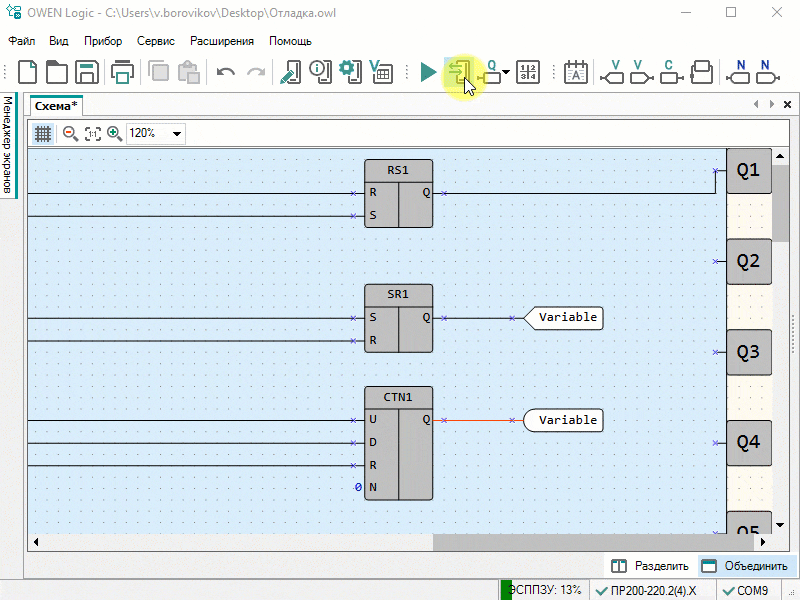Image resolution: width=800 pixels, height=600 pixels.
Task: Toggle the grid display button
Action: point(43,133)
